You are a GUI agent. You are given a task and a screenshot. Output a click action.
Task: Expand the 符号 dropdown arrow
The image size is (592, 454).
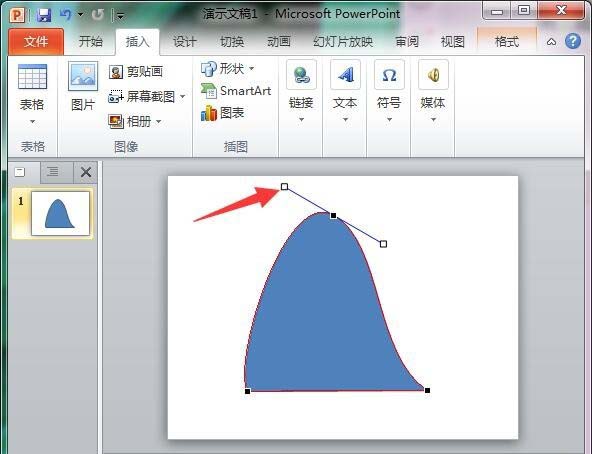click(x=389, y=120)
